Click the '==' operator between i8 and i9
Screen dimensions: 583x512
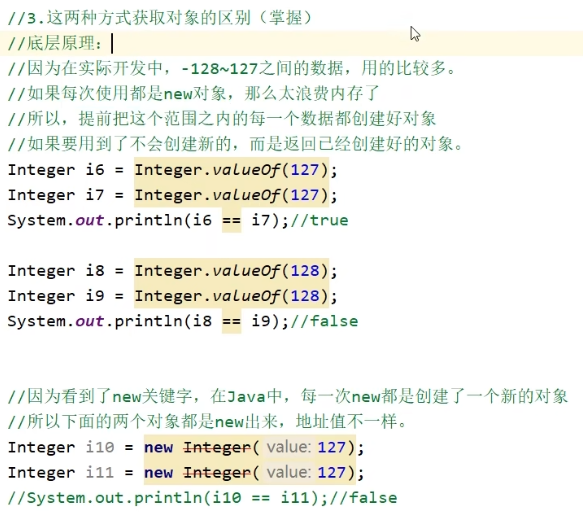click(231, 321)
